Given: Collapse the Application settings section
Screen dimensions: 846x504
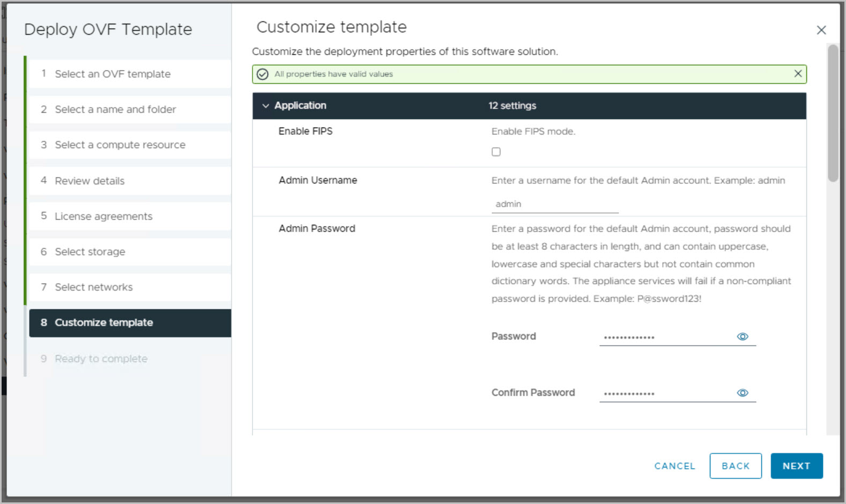Looking at the screenshot, I should click(265, 106).
